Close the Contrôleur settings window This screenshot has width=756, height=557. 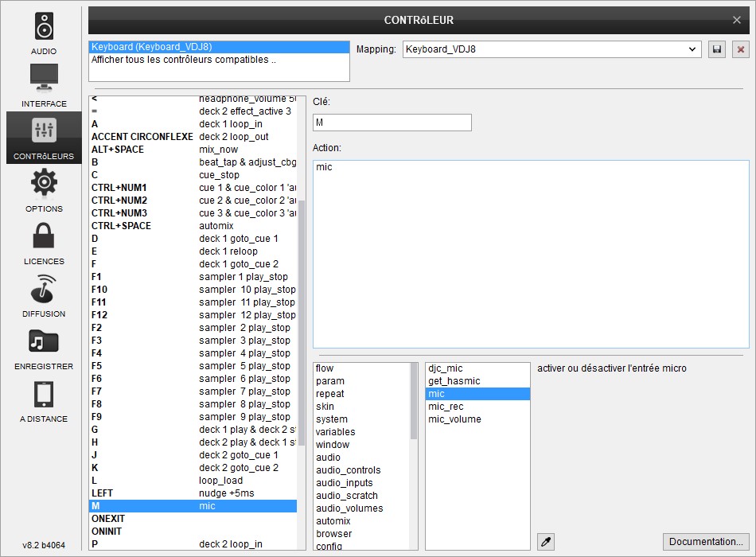(736, 20)
